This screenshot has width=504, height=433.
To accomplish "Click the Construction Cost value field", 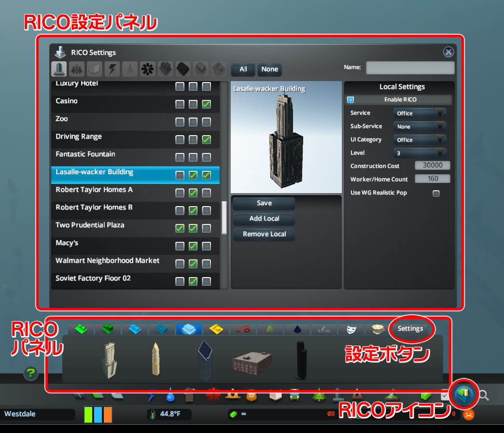I will point(433,165).
